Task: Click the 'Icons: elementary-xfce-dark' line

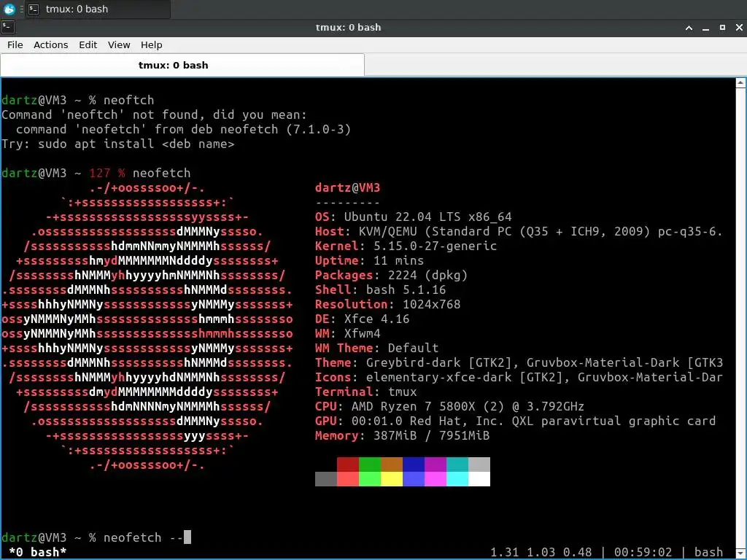Action: tap(519, 378)
